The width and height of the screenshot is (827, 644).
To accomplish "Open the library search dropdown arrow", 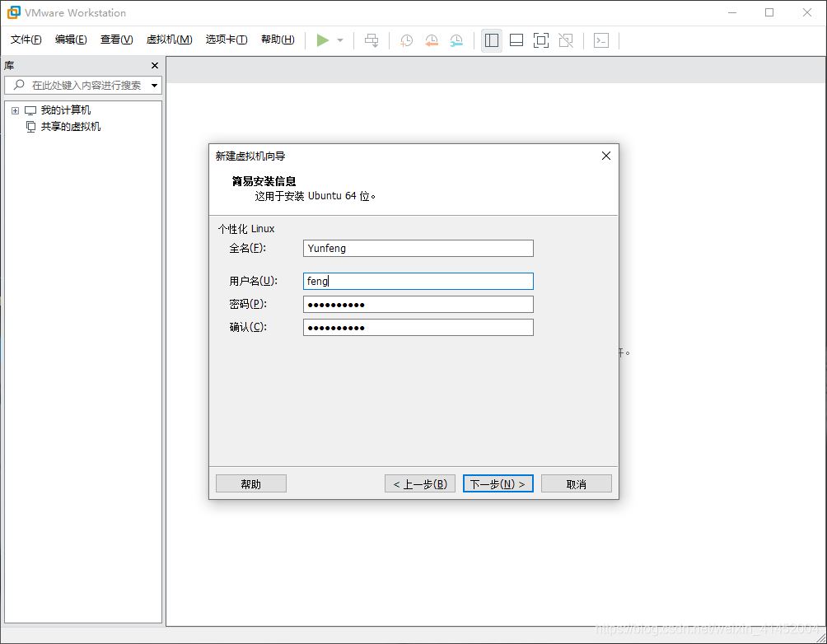I will 155,86.
